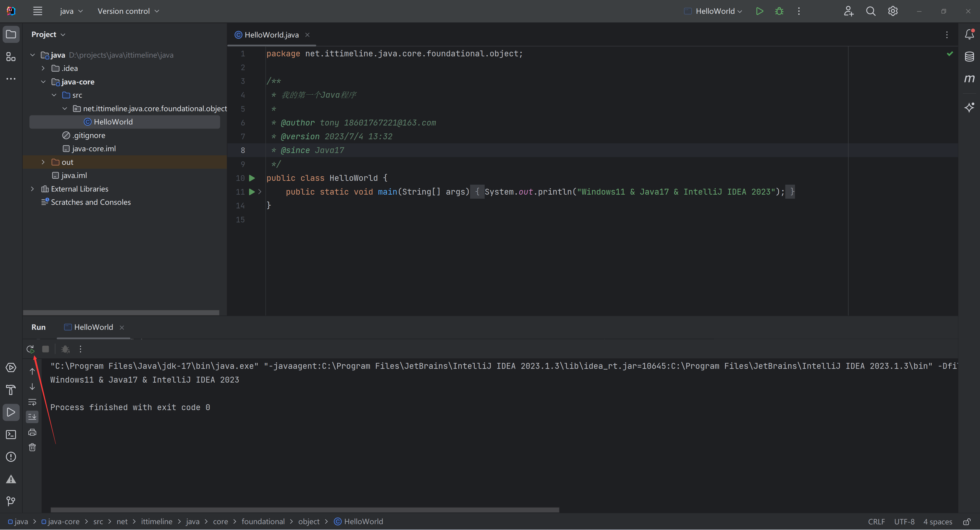
Task: Open the Database tool window
Action: click(x=969, y=57)
